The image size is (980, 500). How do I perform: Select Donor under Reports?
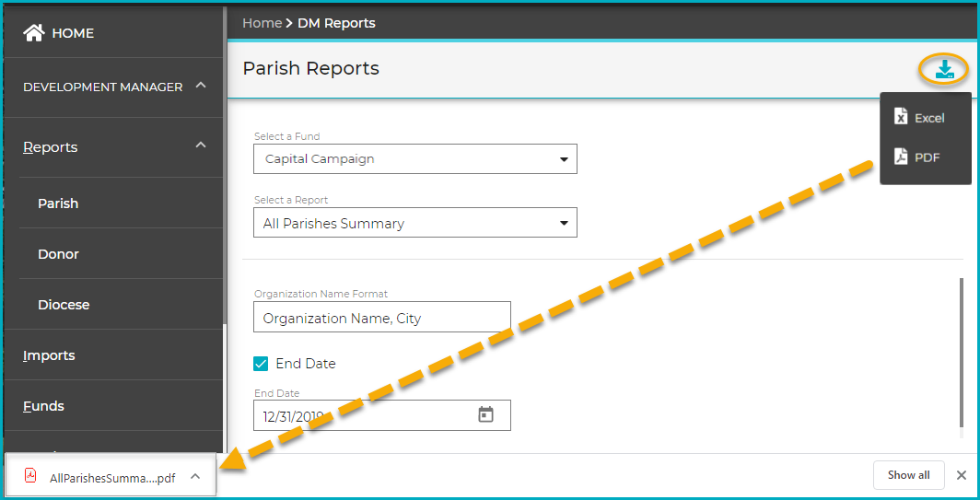click(x=58, y=254)
